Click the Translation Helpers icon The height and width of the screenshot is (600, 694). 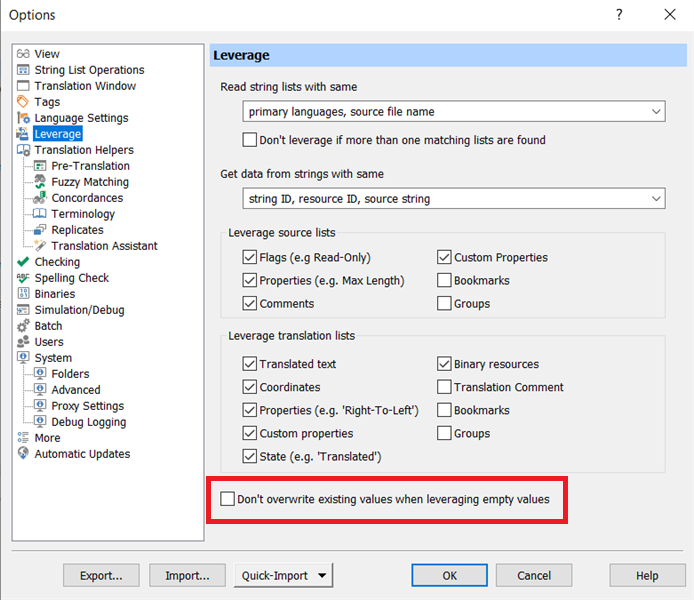coord(23,150)
